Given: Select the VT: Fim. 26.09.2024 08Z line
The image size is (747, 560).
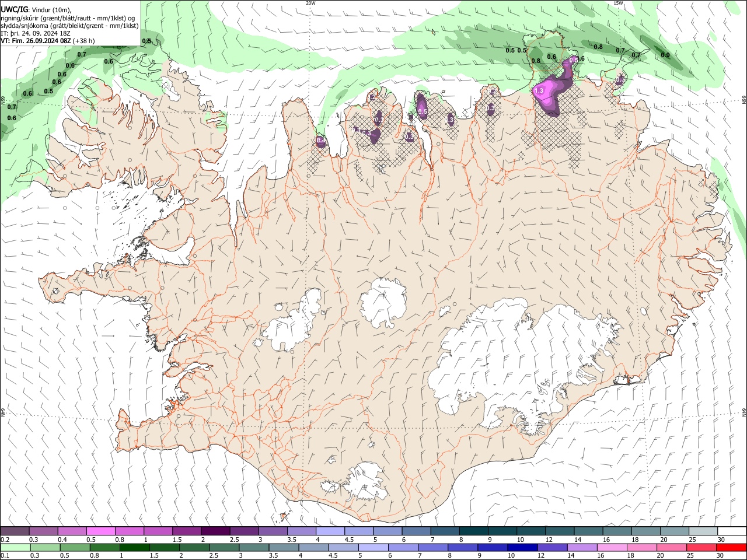Looking at the screenshot, I should point(48,41).
